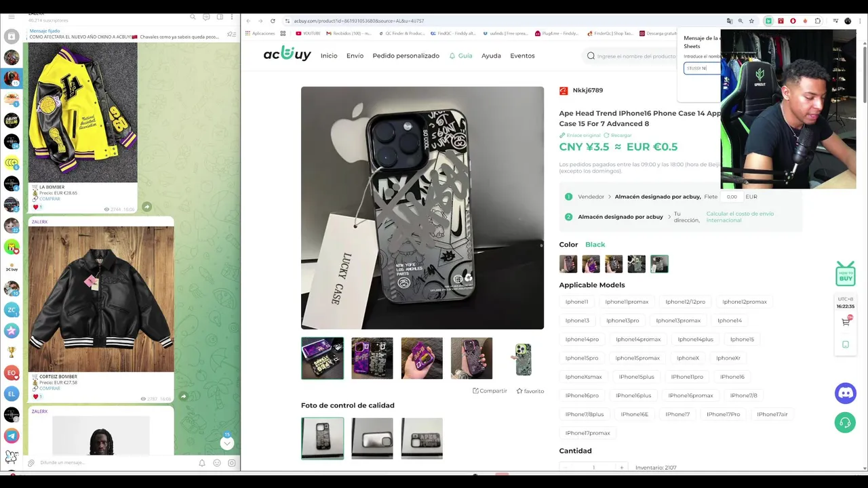This screenshot has height=488, width=868.
Task: Go back in the browser
Action: pyautogui.click(x=248, y=21)
